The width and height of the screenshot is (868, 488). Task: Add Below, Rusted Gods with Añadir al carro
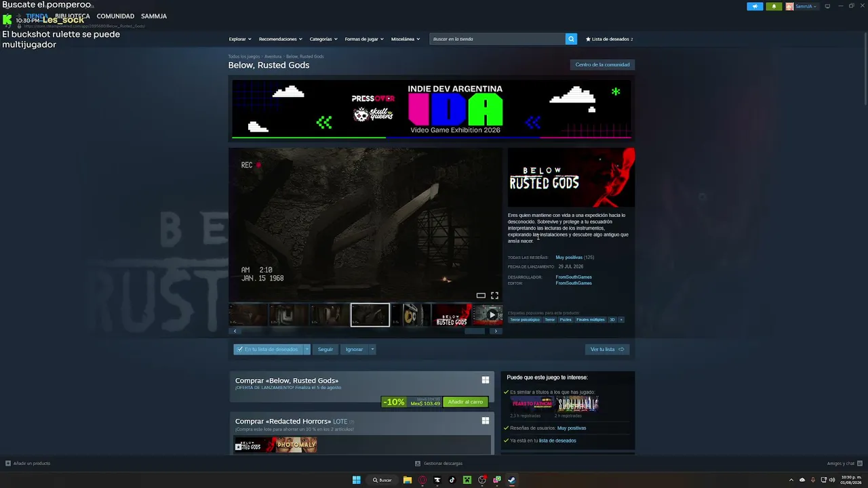[465, 402]
